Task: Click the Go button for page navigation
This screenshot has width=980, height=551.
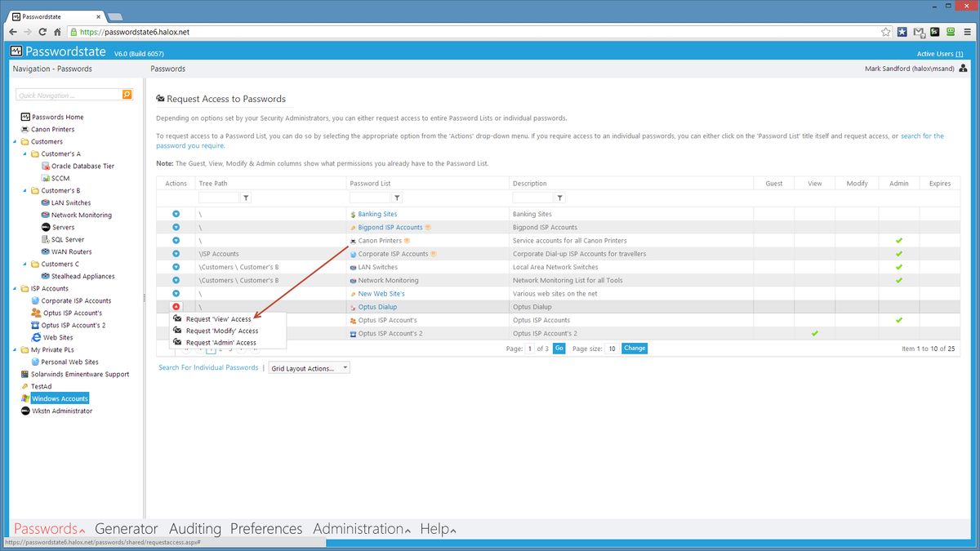Action: click(x=559, y=348)
